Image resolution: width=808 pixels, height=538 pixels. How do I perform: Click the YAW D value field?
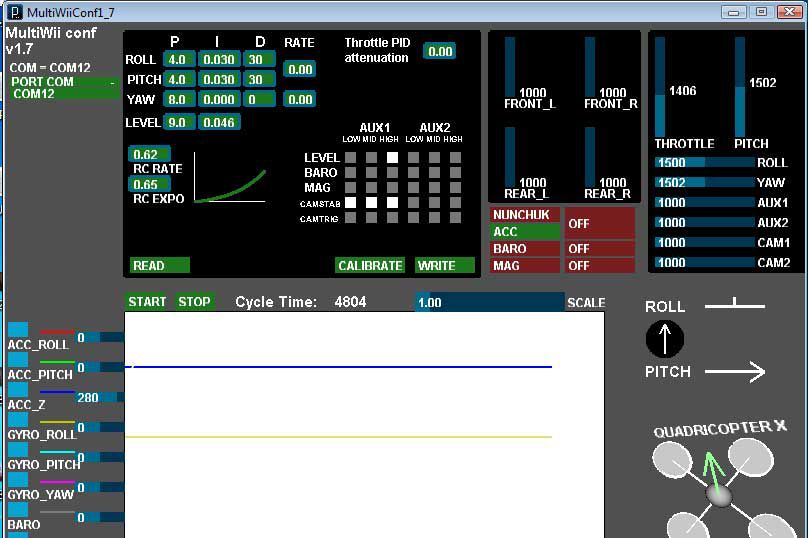[x=259, y=99]
